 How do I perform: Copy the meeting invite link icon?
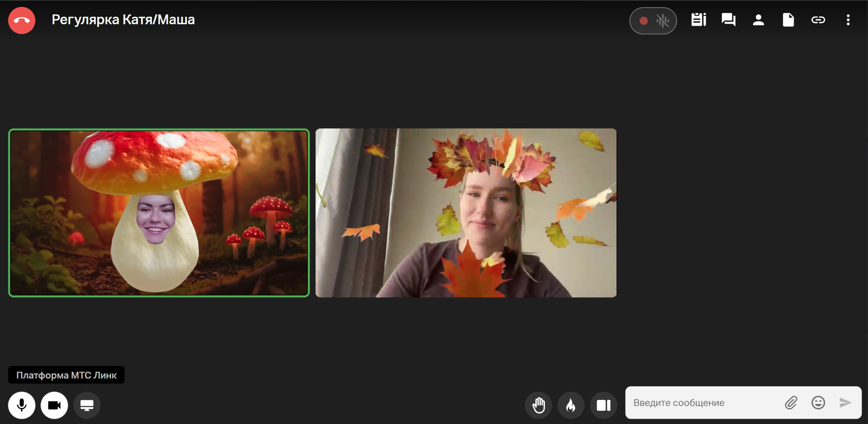pos(818,20)
